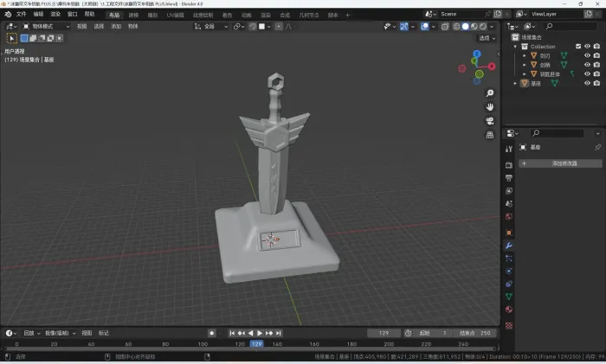The height and width of the screenshot is (364, 606).
Task: Switch to orthographic grid view icon
Action: pyautogui.click(x=490, y=133)
